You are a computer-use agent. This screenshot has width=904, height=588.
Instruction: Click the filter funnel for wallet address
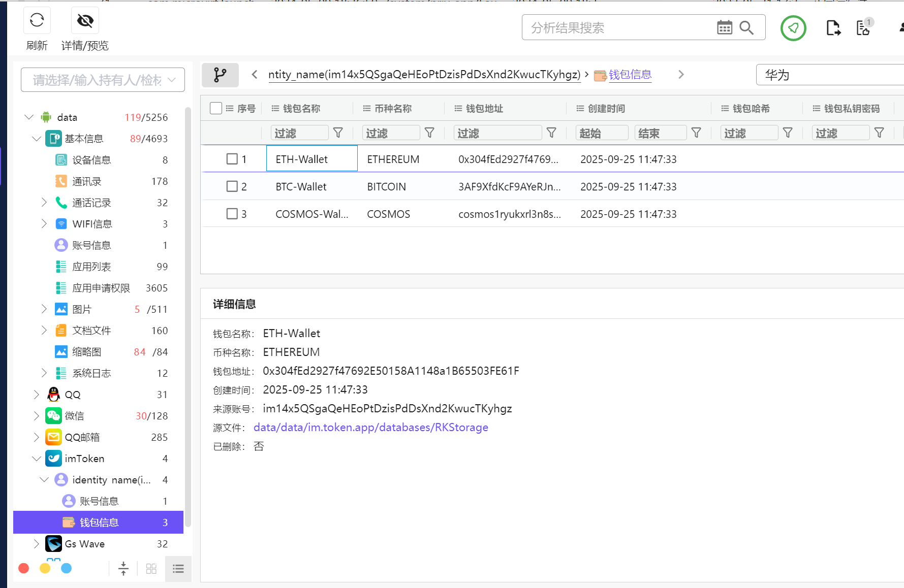point(551,133)
